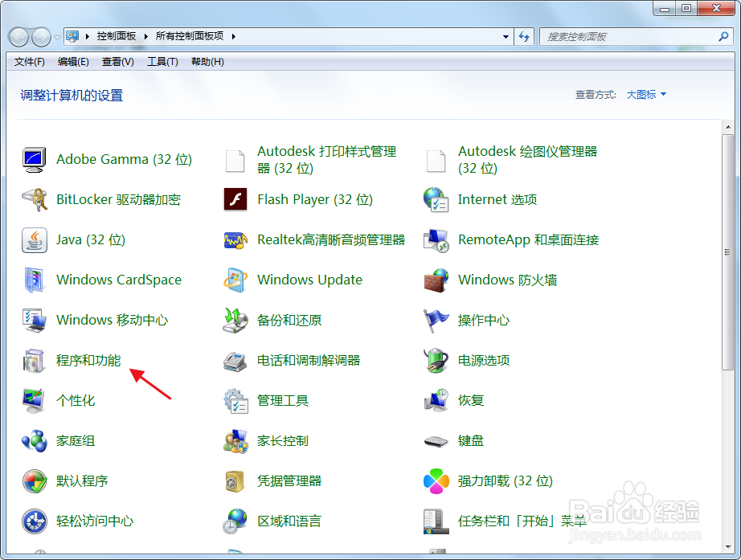Image resolution: width=741 pixels, height=560 pixels.
Task: Expand the arrow after 所有控制面板项 breadcrumb
Action: [233, 36]
